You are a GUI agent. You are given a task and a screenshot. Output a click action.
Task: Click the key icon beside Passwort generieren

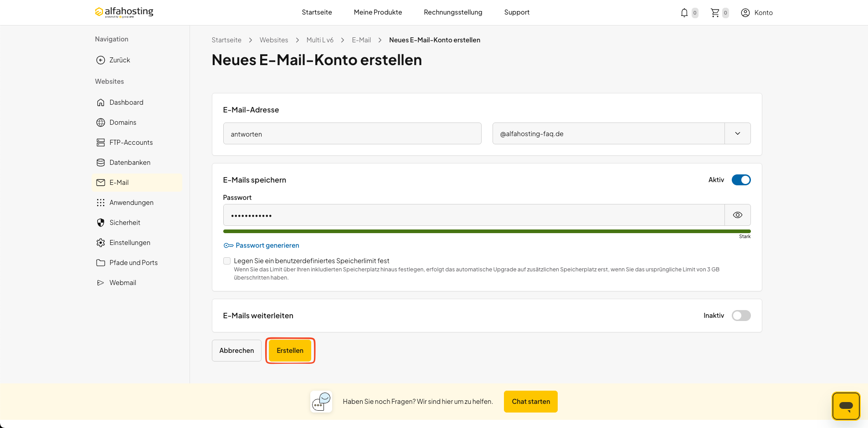click(x=228, y=245)
